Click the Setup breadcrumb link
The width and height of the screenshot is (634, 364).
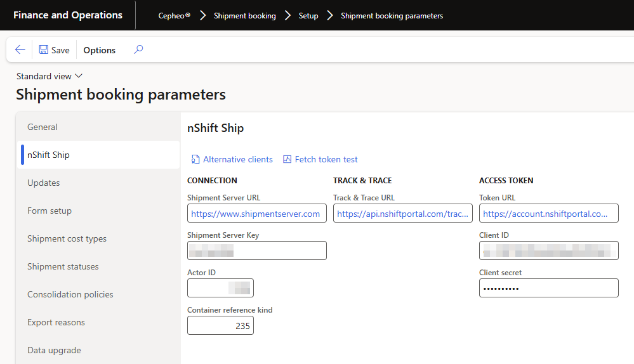tap(308, 16)
